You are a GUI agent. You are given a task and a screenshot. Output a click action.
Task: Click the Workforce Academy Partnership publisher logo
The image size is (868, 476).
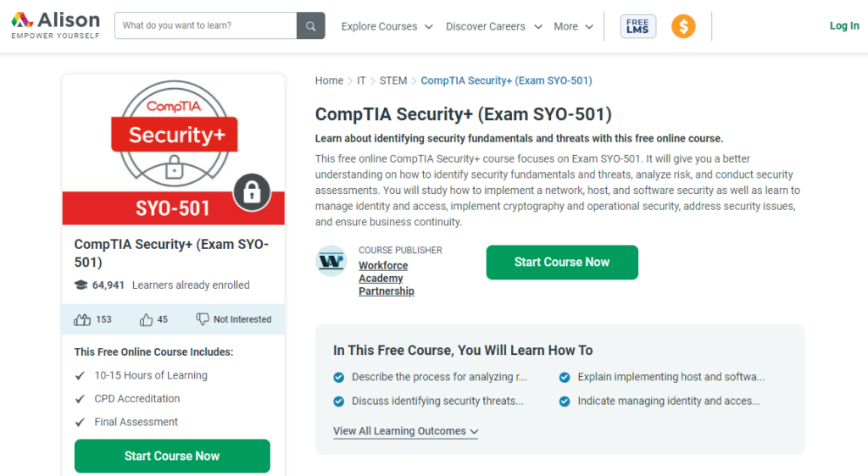331,261
